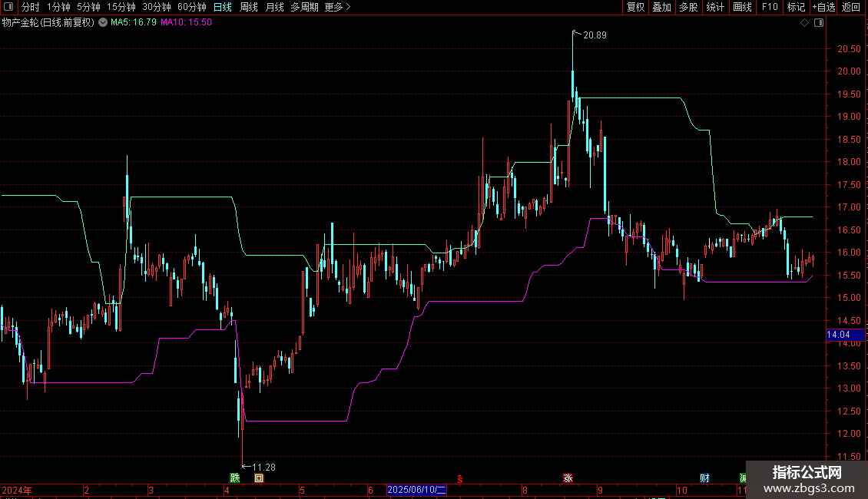Switch to 5分钟 period

tap(88, 7)
